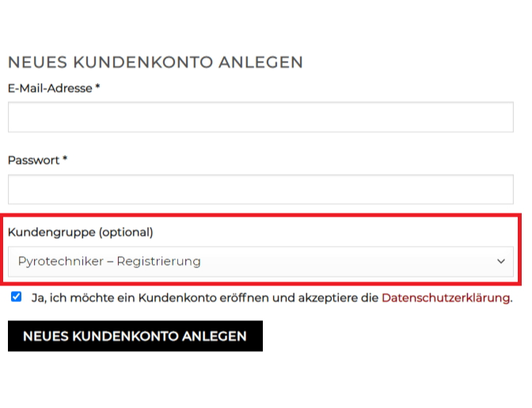
Task: Click the dropdown chevron arrow for Kundengruppe
Action: click(501, 261)
